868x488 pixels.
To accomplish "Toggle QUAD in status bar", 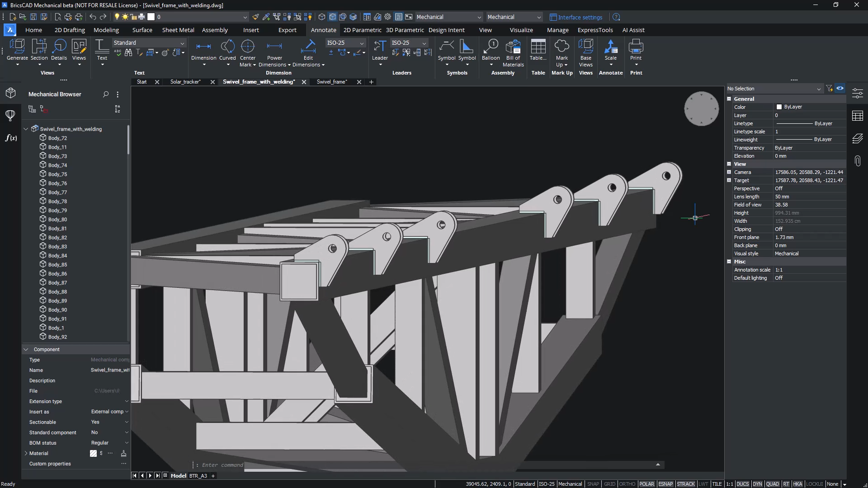I will pos(773,484).
